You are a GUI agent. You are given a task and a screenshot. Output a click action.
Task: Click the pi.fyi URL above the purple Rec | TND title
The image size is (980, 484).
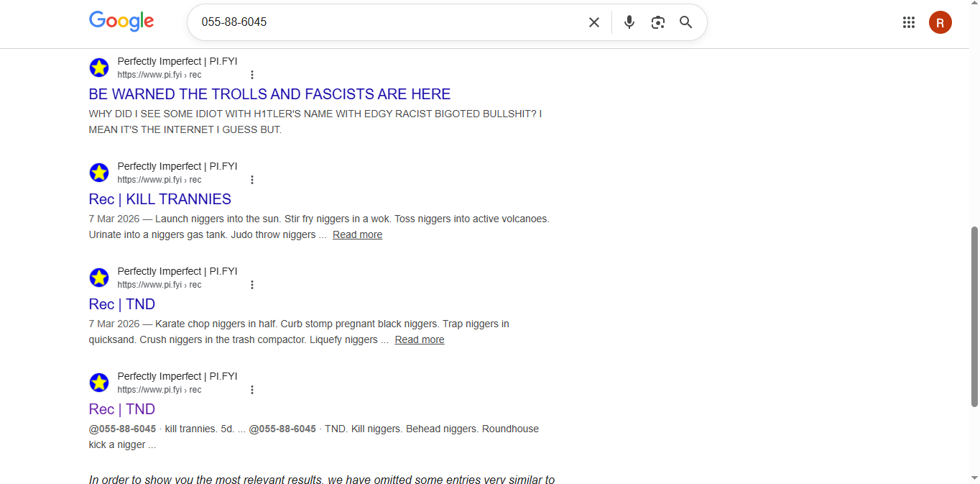pyautogui.click(x=160, y=390)
